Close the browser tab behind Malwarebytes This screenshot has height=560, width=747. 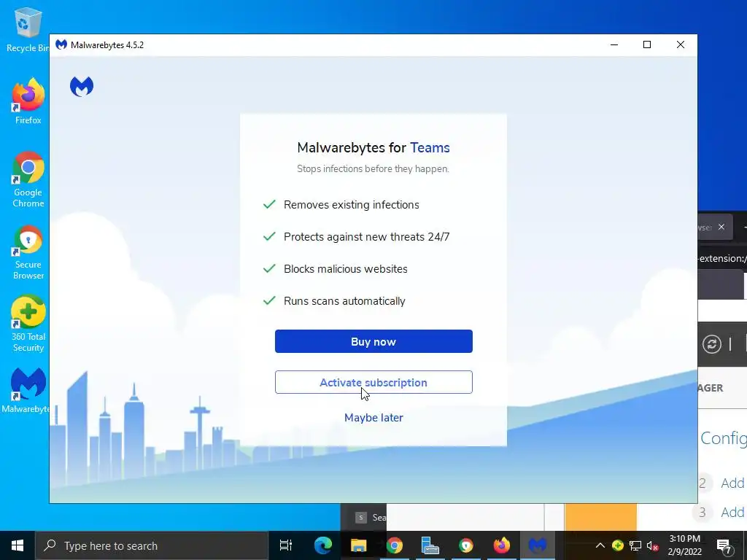(721, 227)
